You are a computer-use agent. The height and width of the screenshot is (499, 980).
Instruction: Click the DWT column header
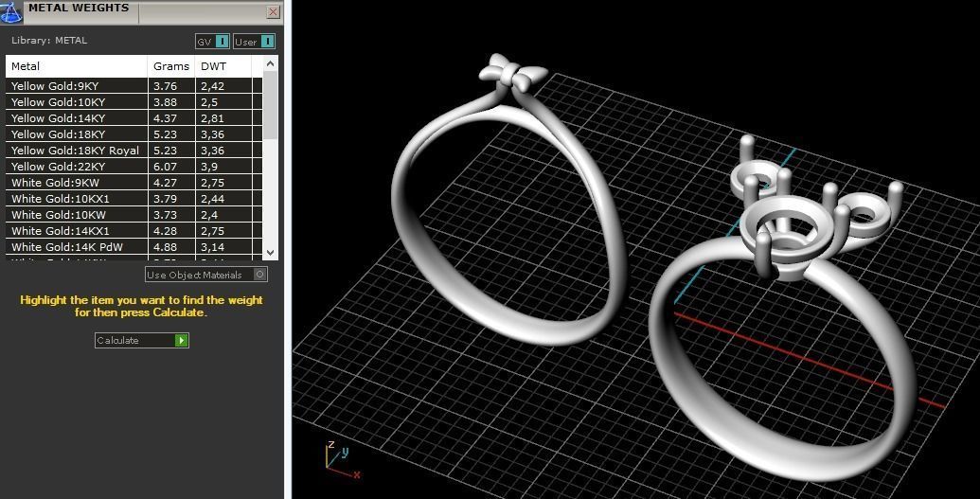pos(223,66)
